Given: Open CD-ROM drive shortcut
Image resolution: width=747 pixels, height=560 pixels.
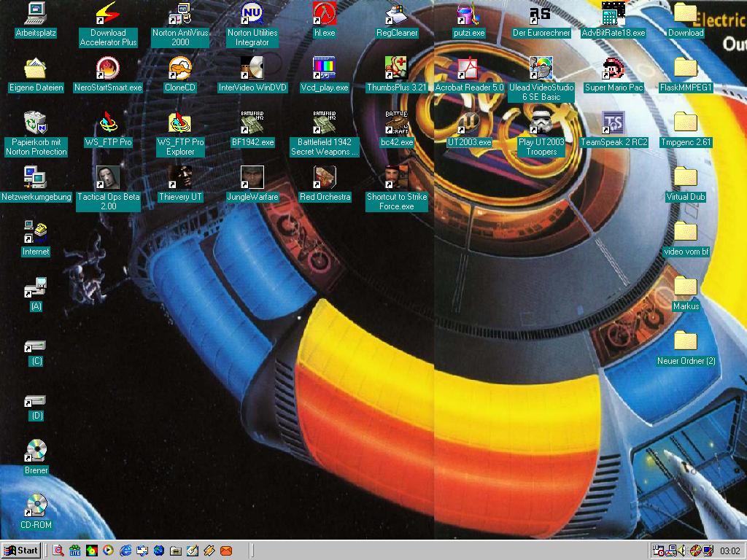Looking at the screenshot, I should click(36, 513).
